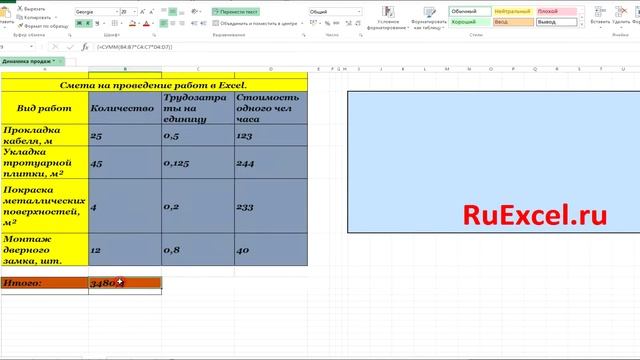Increase font size with larger A icon
The image size is (640, 360).
pyautogui.click(x=142, y=12)
